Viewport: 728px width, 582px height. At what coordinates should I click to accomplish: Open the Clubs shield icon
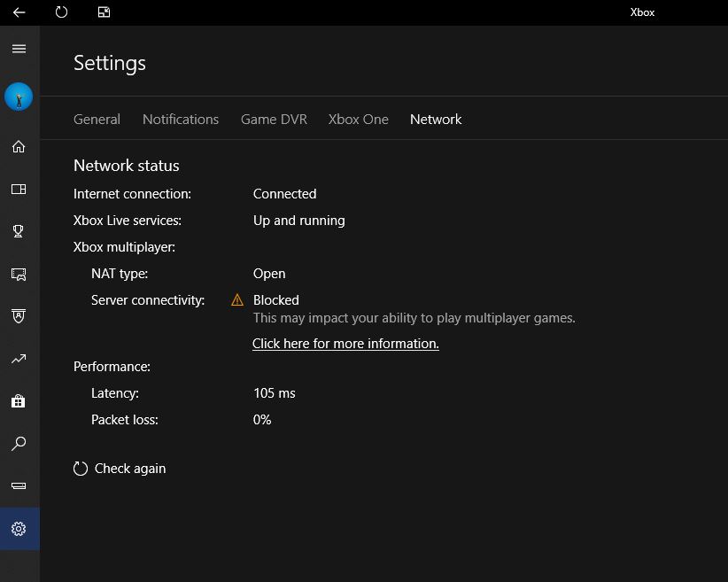pyautogui.click(x=19, y=316)
